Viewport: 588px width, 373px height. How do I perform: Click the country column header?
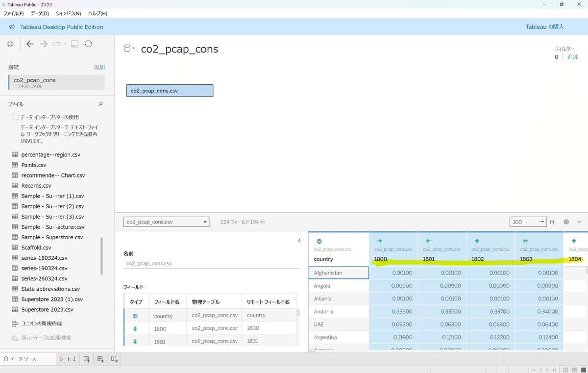coord(339,249)
